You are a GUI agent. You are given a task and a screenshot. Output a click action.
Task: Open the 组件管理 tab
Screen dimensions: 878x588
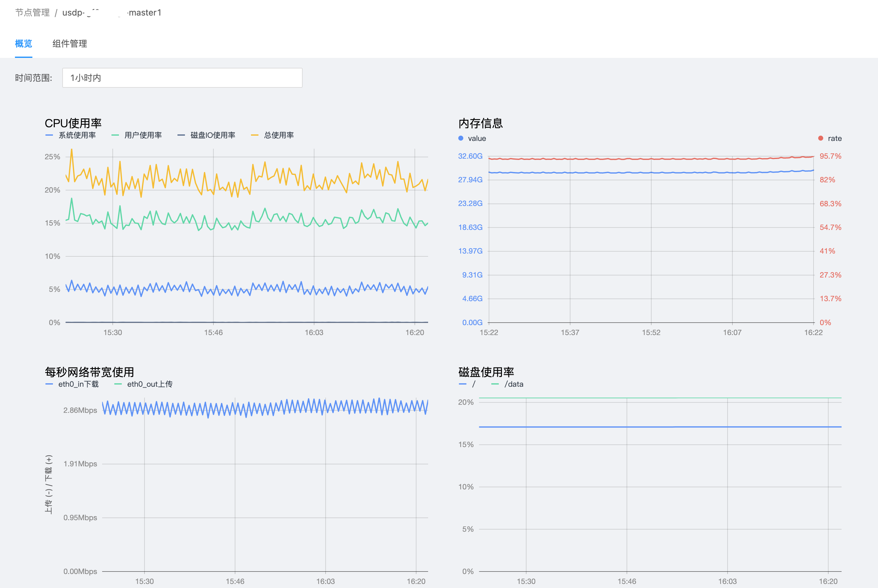coord(70,44)
